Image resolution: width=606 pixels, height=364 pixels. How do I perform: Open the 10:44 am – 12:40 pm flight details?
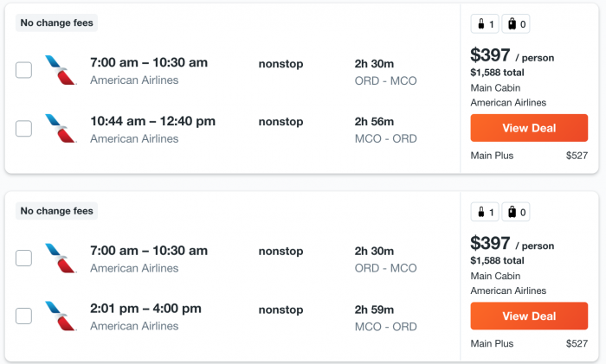click(x=152, y=121)
